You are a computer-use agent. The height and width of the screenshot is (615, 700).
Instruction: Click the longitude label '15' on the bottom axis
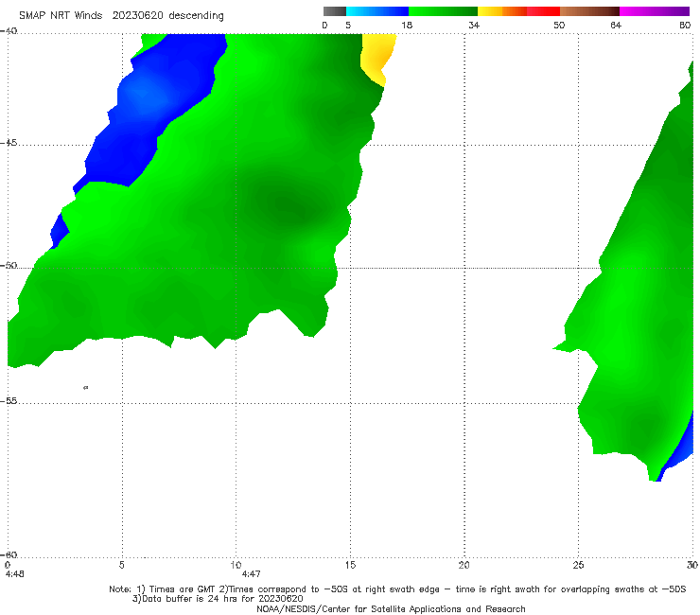click(350, 565)
